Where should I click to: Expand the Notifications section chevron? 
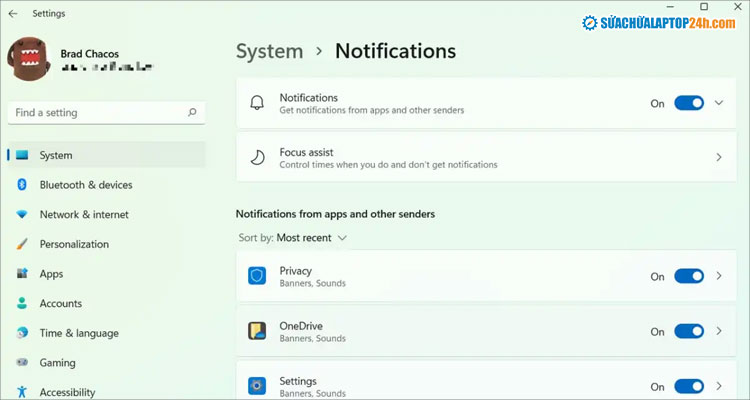coord(719,103)
